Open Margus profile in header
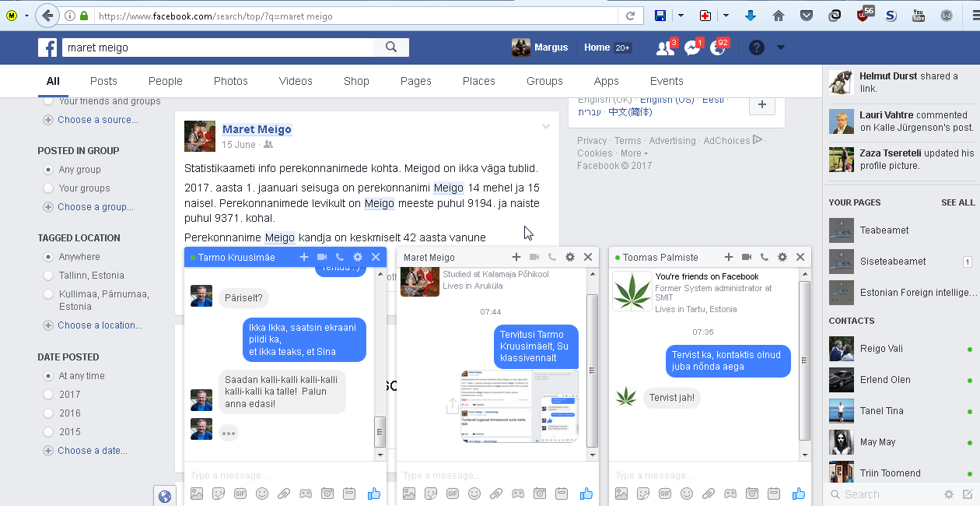This screenshot has width=980, height=506. click(x=540, y=48)
